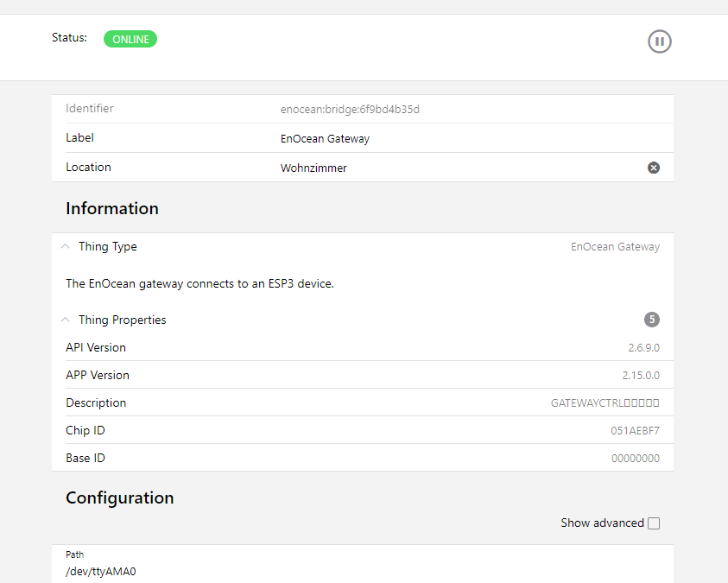Click the Path input field
Screen dimensions: 728x583
pyautogui.click(x=345, y=571)
